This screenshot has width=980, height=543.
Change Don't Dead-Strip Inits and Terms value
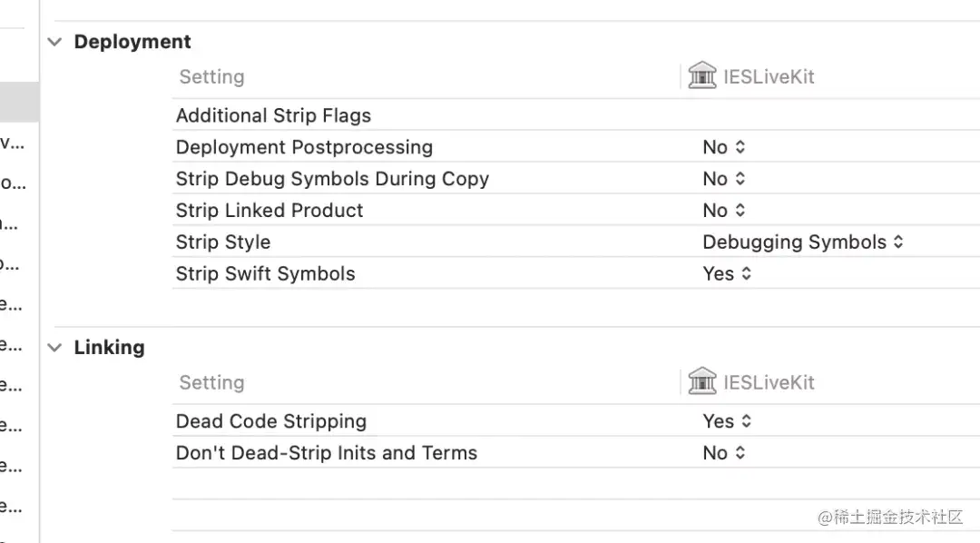click(724, 453)
